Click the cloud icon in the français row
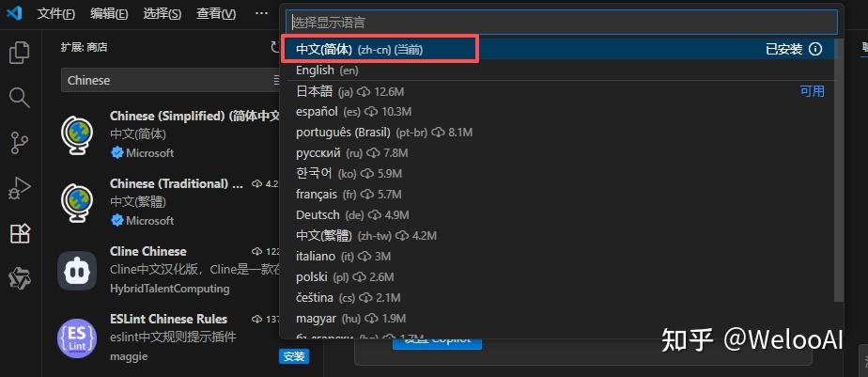The height and width of the screenshot is (377, 868). tap(367, 195)
